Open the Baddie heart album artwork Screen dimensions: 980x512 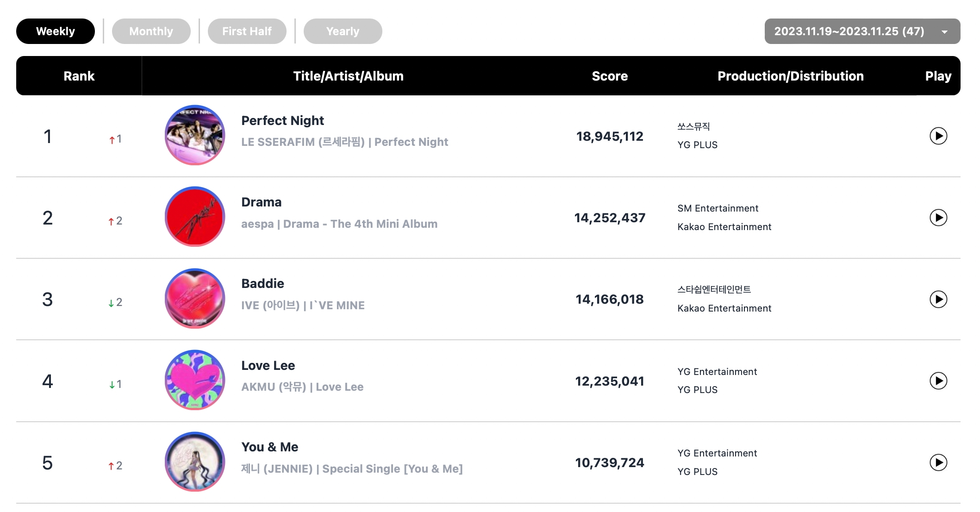(195, 299)
